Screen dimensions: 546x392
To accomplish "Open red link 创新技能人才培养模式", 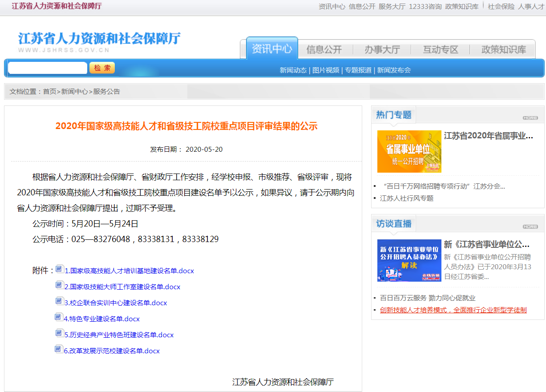I will coord(453,310).
